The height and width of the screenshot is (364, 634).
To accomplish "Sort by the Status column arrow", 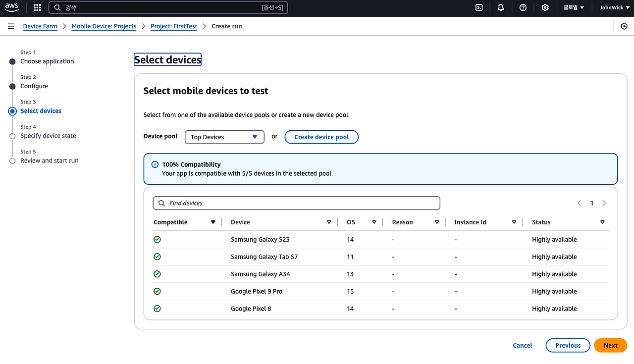I will pyautogui.click(x=602, y=222).
